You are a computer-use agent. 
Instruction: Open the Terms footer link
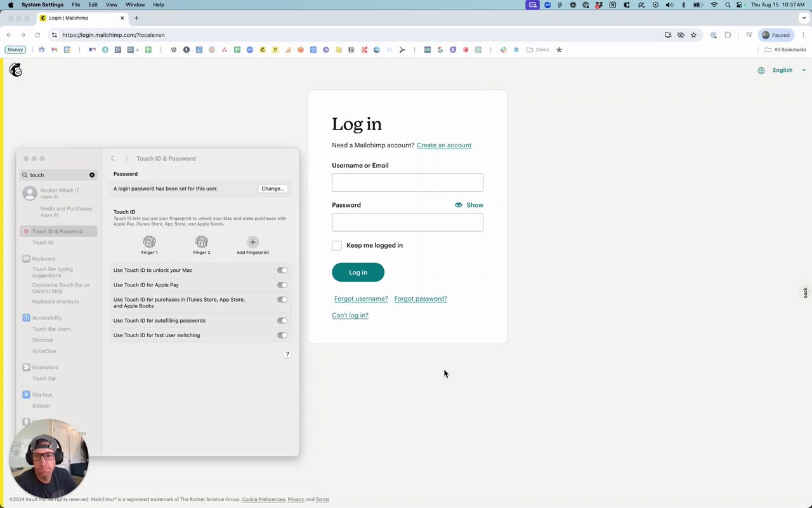[x=322, y=499]
